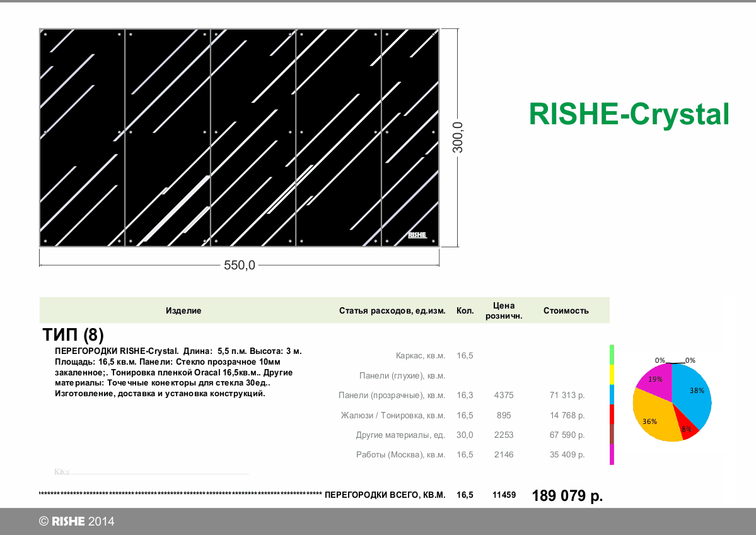Select the 71 313 р. cost

[x=567, y=395]
